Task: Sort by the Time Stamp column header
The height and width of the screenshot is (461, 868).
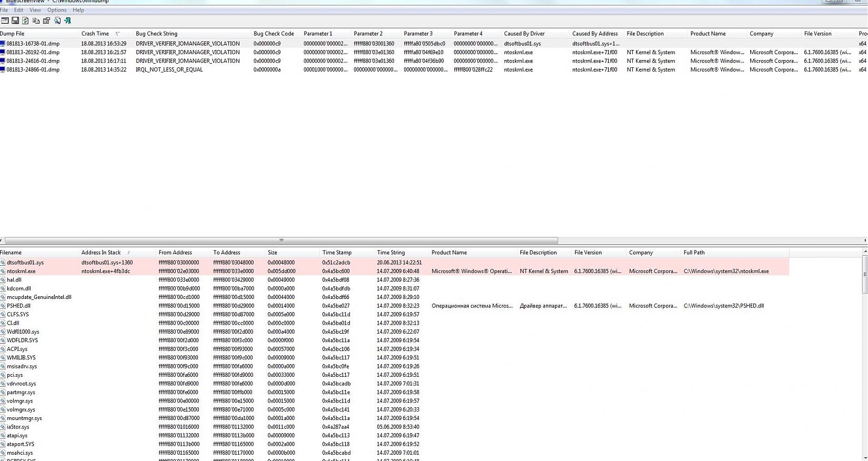Action: [347, 253]
